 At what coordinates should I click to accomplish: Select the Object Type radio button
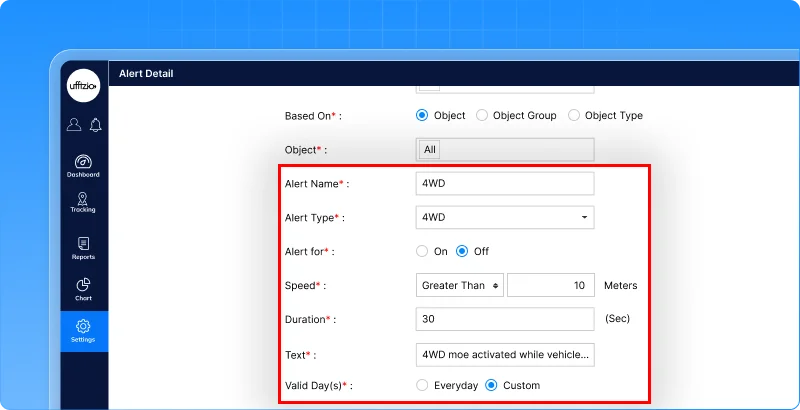(574, 115)
